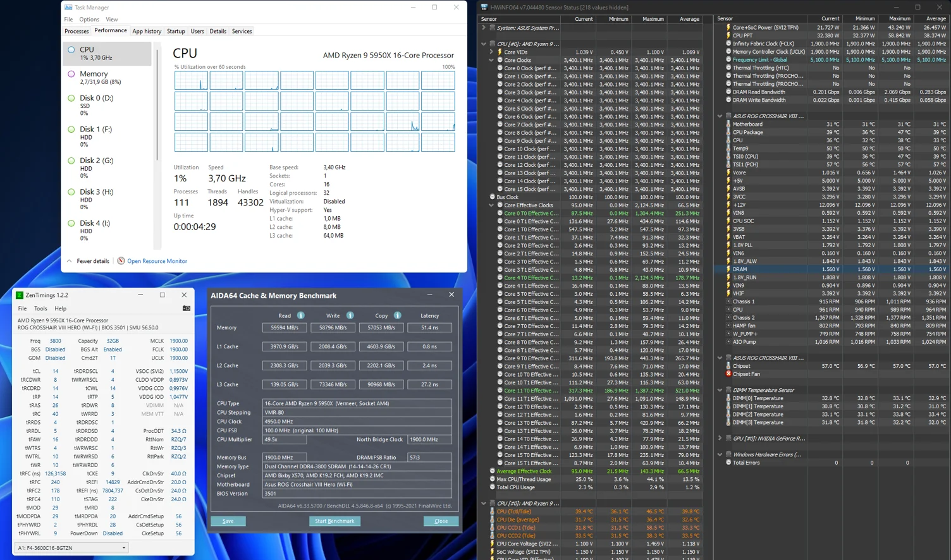The image size is (951, 560).
Task: Select the Frequency Limit - Global row
Action: coord(831,60)
